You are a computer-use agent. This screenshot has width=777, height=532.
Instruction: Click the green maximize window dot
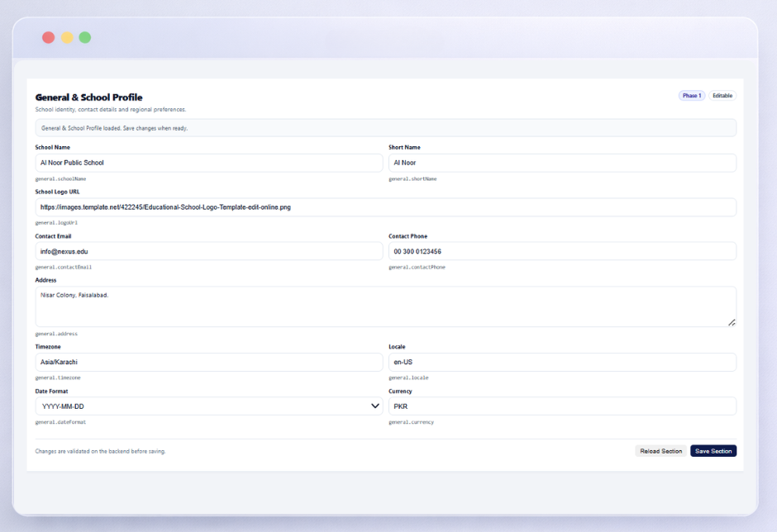(85, 38)
